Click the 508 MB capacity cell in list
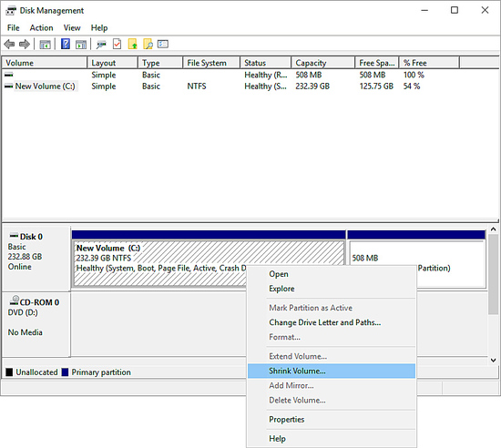 pos(308,75)
